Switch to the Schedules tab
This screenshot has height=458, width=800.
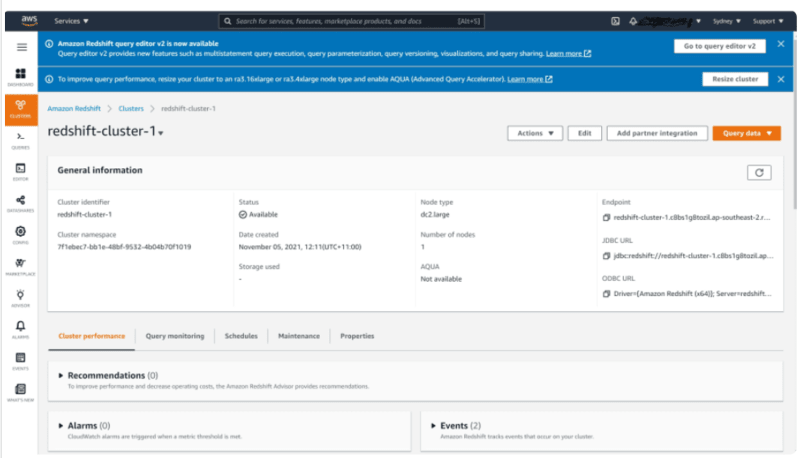click(241, 336)
